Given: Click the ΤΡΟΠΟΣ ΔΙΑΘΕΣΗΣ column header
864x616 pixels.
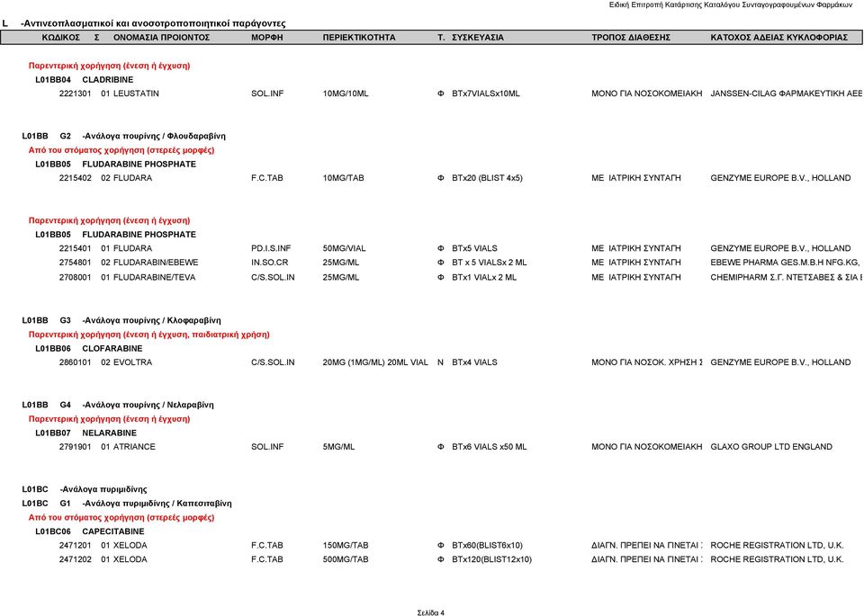Looking at the screenshot, I should point(631,38).
